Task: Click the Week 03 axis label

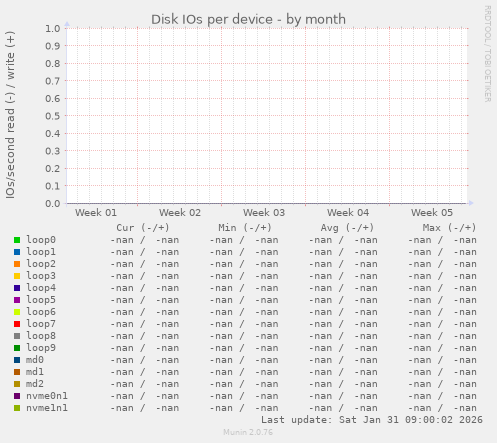Action: click(x=264, y=213)
